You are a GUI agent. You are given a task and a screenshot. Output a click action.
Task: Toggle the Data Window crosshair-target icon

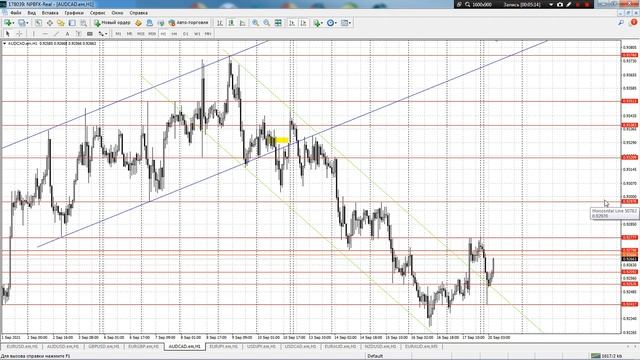pos(50,23)
